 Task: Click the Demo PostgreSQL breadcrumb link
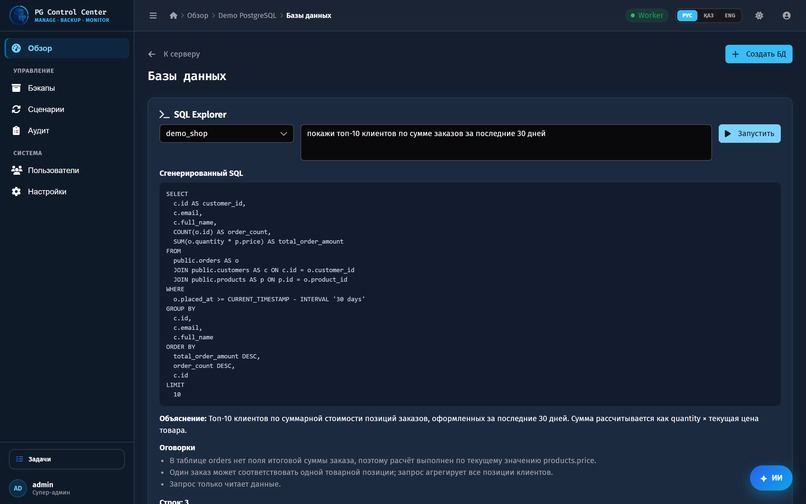pyautogui.click(x=247, y=15)
